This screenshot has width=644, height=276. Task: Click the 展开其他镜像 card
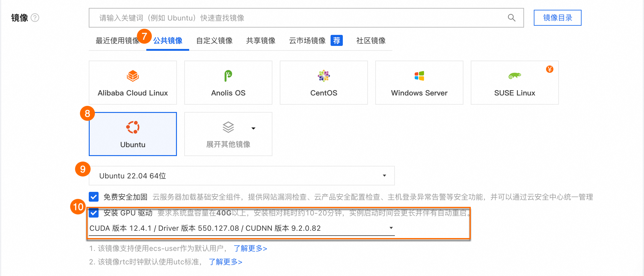228,134
